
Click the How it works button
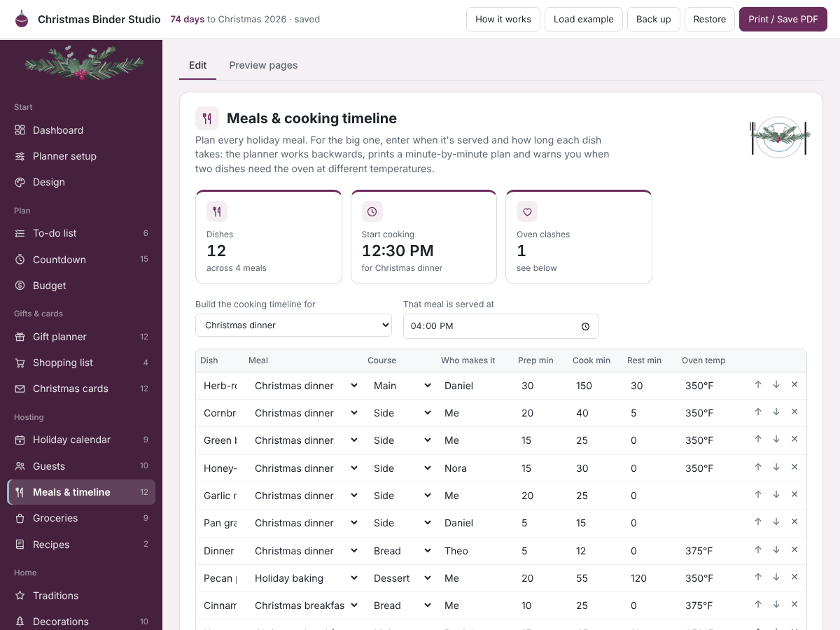click(x=503, y=20)
